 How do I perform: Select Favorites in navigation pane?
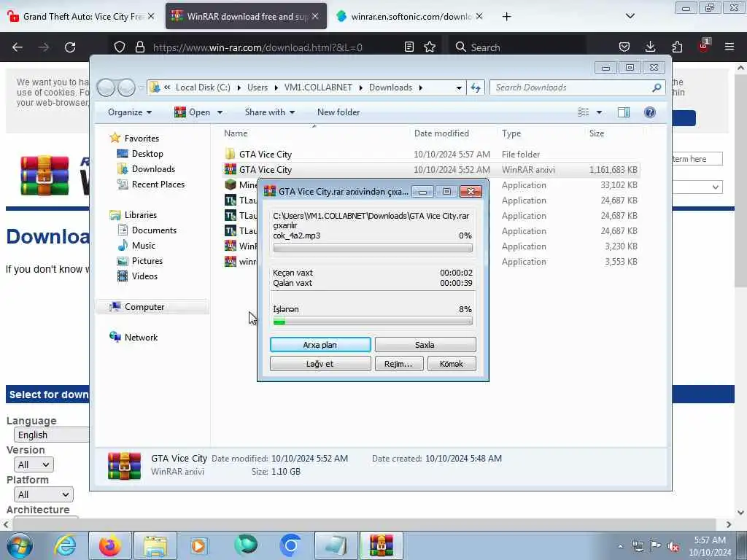tap(142, 138)
